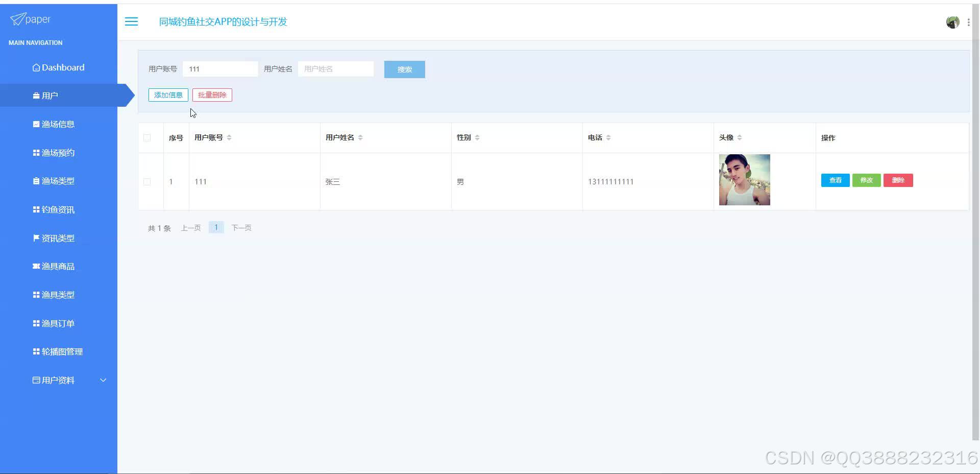Open 渔具商品 menu item
The width and height of the screenshot is (980, 474).
[x=59, y=266]
